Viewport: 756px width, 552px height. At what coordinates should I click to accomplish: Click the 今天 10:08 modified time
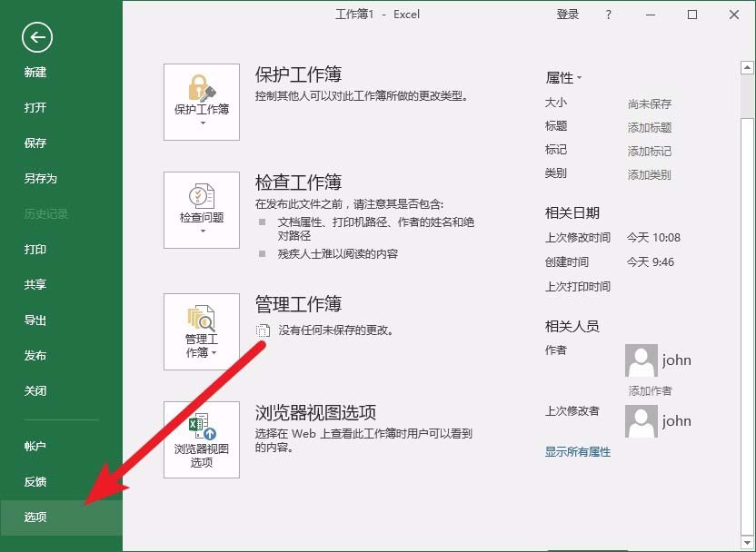click(x=653, y=238)
